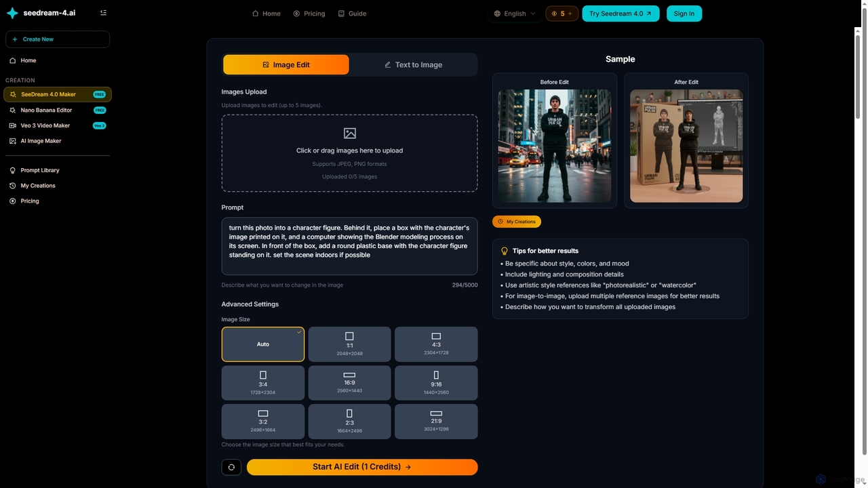Click the orange My Creations pill button
This screenshot has width=868, height=488.
pyautogui.click(x=517, y=222)
